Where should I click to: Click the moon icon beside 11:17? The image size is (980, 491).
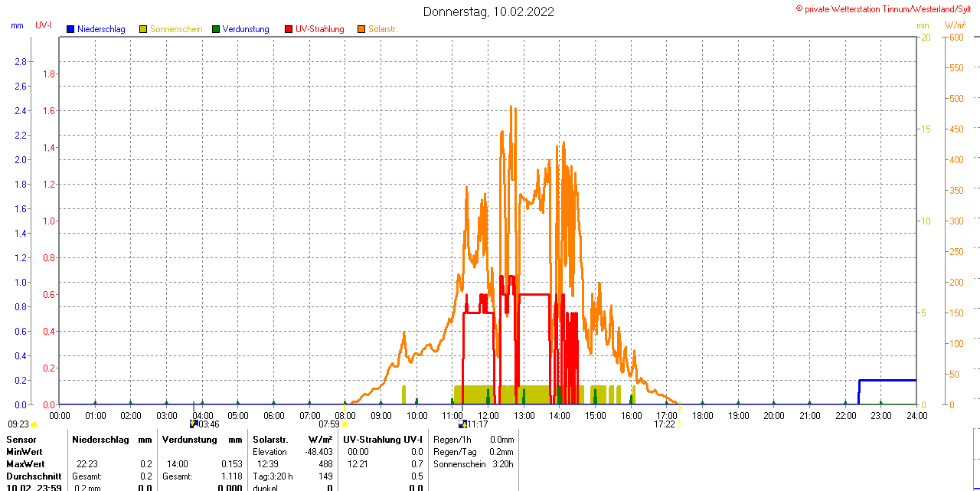pyautogui.click(x=462, y=424)
